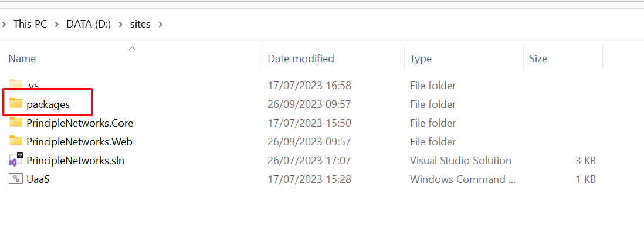Image resolution: width=644 pixels, height=231 pixels.
Task: Sort by Date modified column header
Action: point(301,59)
